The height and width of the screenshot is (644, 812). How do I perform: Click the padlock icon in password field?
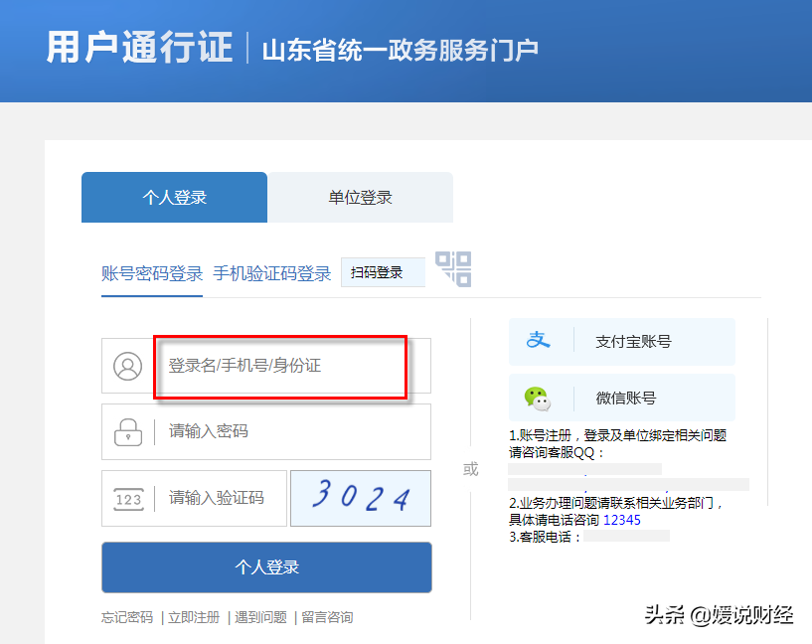(x=128, y=431)
